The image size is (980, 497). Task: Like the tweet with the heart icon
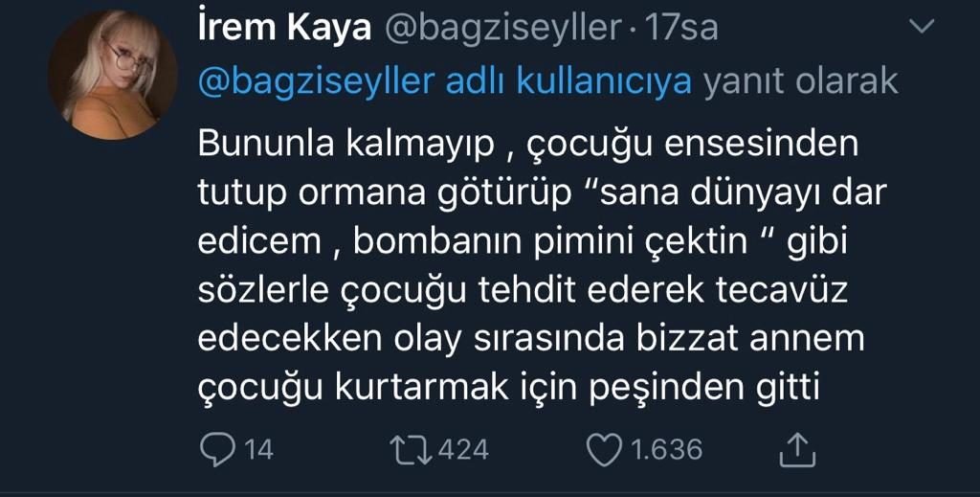605,449
